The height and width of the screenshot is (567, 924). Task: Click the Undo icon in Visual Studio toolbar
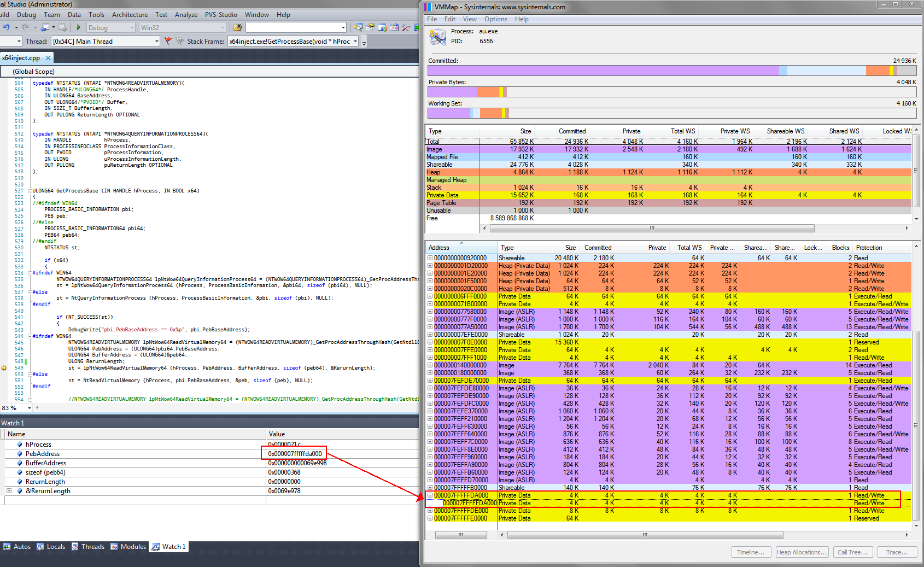(x=6, y=27)
